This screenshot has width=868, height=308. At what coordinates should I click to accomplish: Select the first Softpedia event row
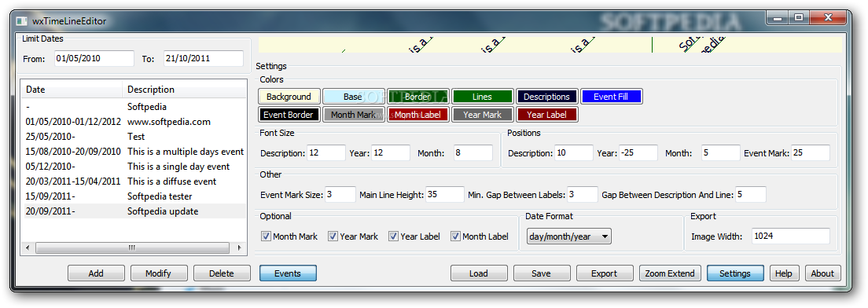tap(134, 107)
